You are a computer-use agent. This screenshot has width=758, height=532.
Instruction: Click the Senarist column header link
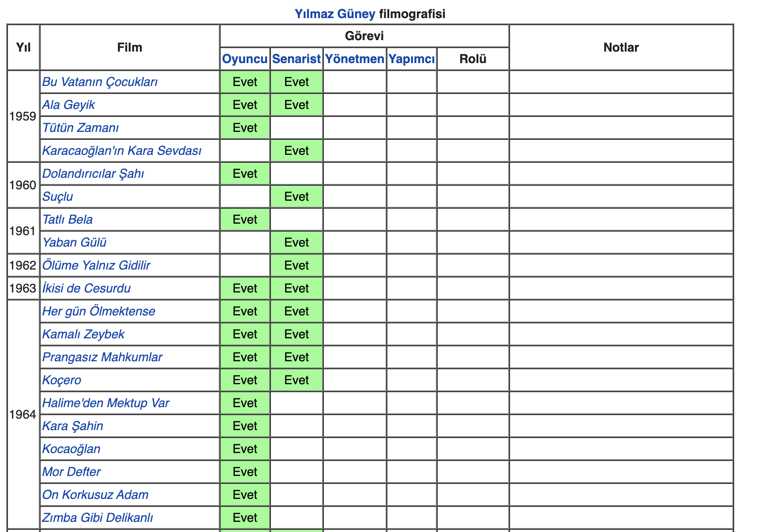[x=296, y=59]
